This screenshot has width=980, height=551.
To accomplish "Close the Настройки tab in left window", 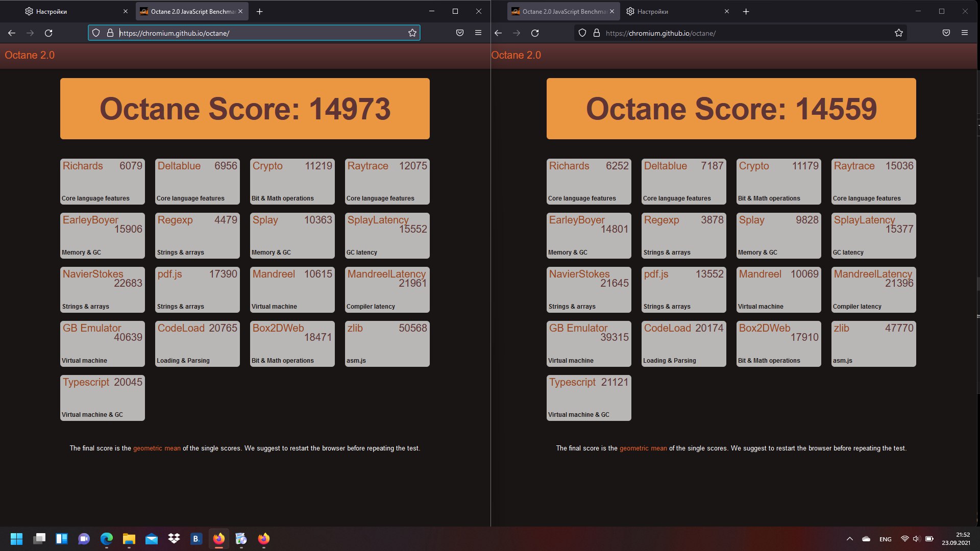I will coord(126,11).
